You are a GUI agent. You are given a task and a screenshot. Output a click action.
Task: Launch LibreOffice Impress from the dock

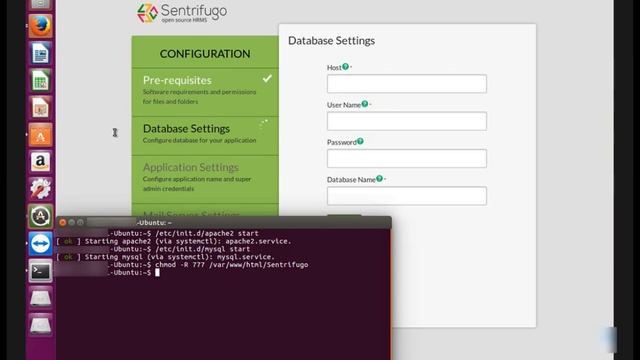tap(40, 108)
